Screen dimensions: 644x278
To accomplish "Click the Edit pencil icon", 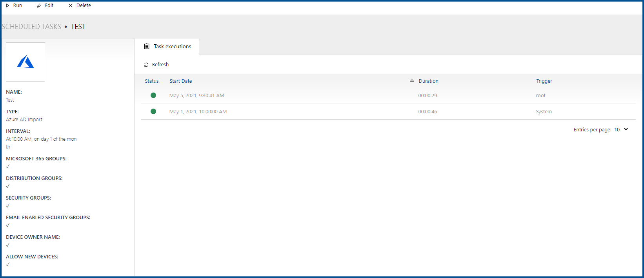I will click(39, 5).
